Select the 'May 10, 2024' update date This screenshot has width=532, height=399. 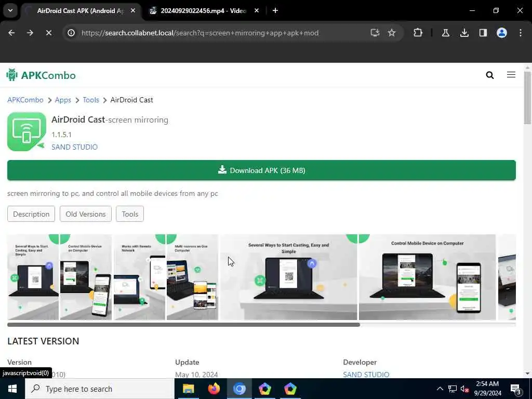pos(196,375)
